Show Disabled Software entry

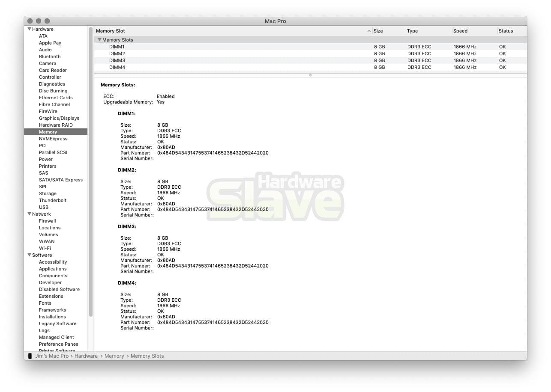point(59,289)
